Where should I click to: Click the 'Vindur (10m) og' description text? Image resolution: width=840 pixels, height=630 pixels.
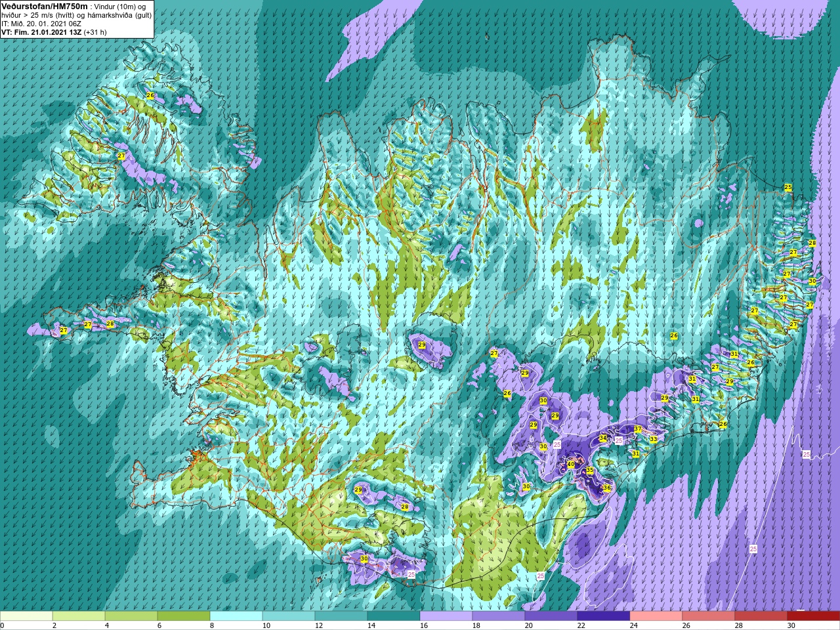pyautogui.click(x=120, y=6)
